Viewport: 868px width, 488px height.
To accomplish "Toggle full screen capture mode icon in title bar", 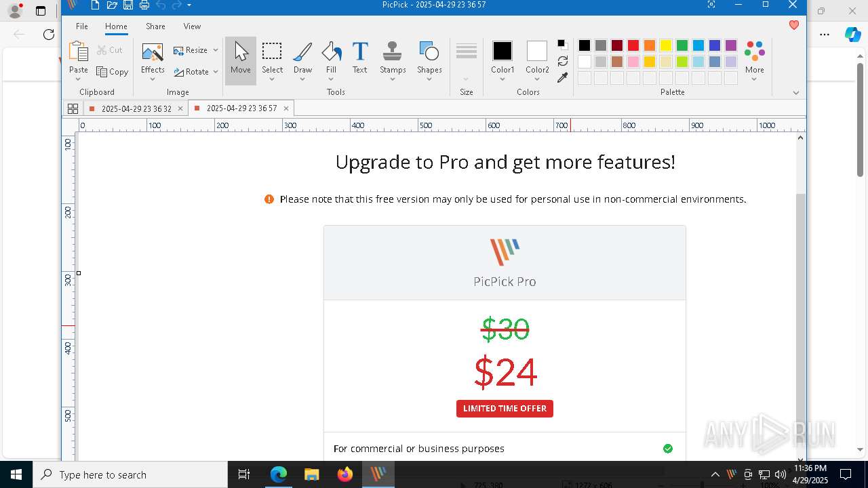I will (x=711, y=5).
